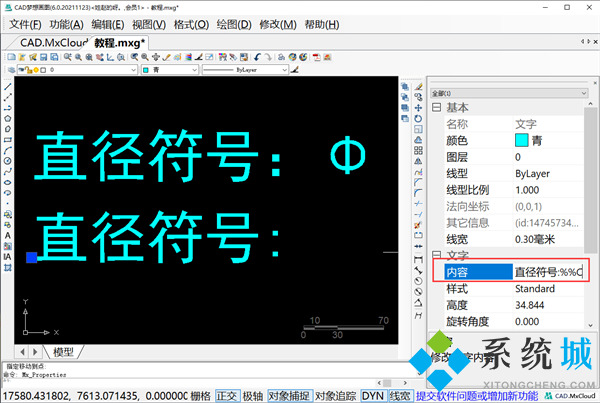Screen dimensions: 600x403
Task: Switch to the 教程.mxg* tab
Action: coord(119,42)
